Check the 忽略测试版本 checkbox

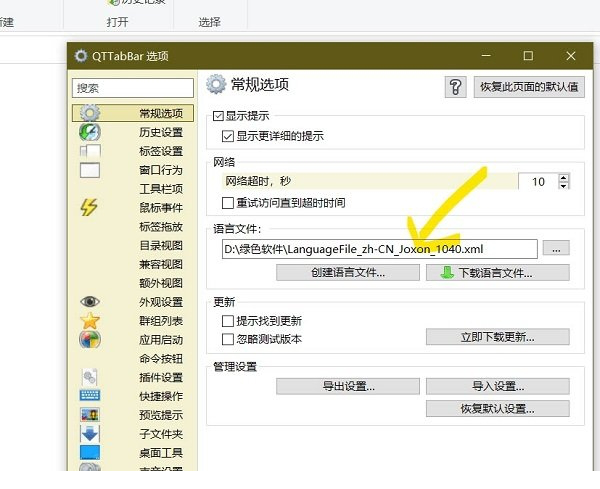(228, 339)
